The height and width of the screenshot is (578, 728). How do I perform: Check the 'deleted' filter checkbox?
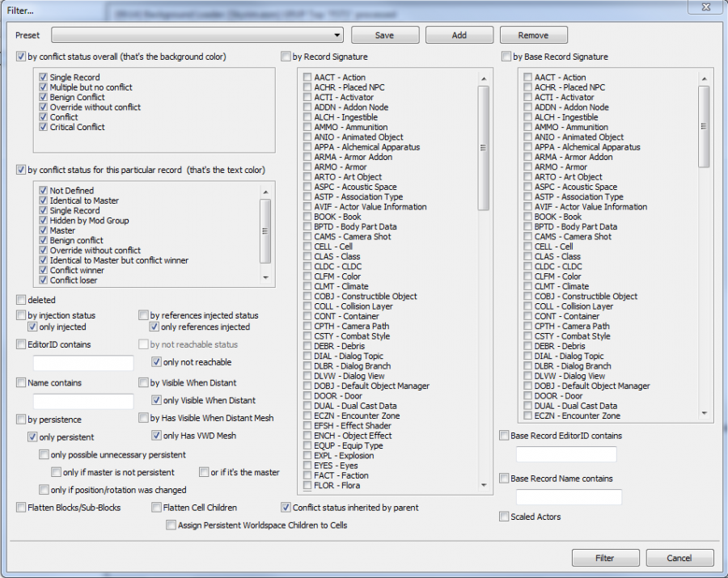coord(20,300)
